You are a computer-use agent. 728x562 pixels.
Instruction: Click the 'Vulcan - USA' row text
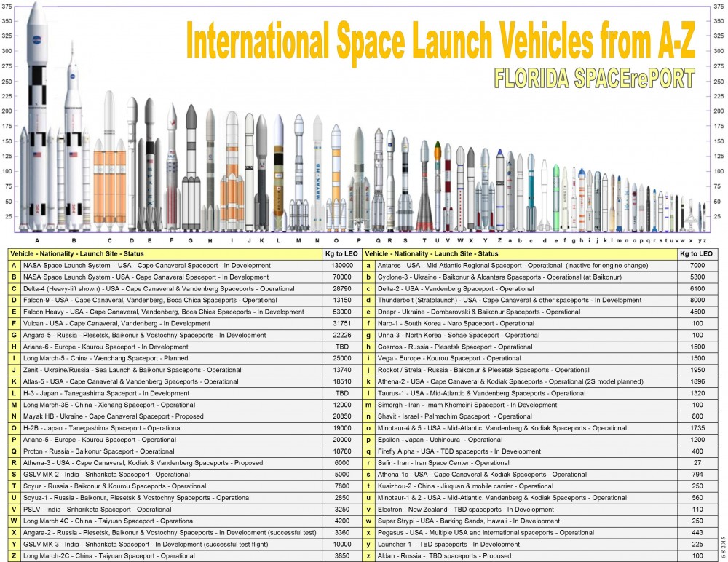coord(116,323)
